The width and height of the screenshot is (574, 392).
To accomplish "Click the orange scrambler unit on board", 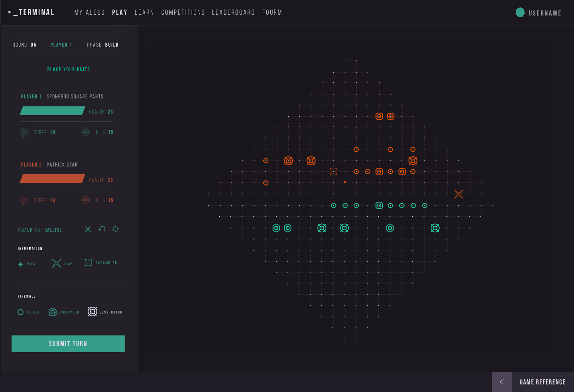I will pos(334,171).
